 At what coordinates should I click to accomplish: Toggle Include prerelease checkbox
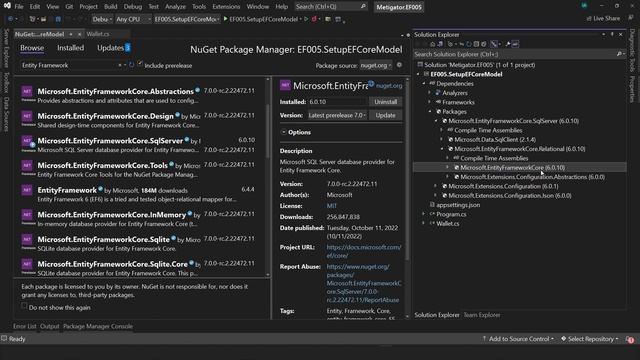click(x=140, y=64)
